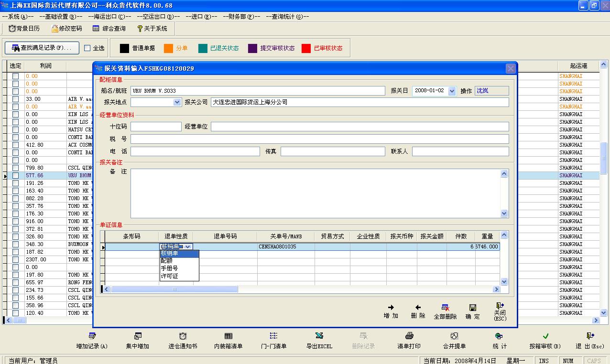Click 关闭(ESC) icon in dialog
Image resolution: width=610 pixels, height=364 pixels.
(500, 306)
